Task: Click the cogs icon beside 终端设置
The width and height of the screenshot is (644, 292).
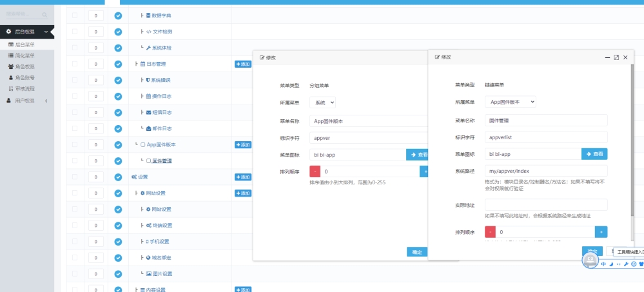Action: (149, 226)
